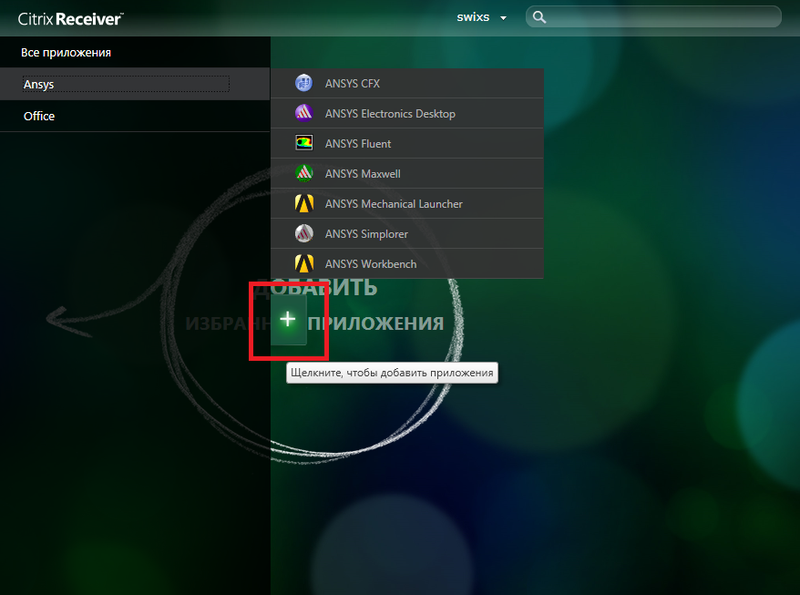Select the Ansys category
The width and height of the screenshot is (800, 595).
point(135,84)
